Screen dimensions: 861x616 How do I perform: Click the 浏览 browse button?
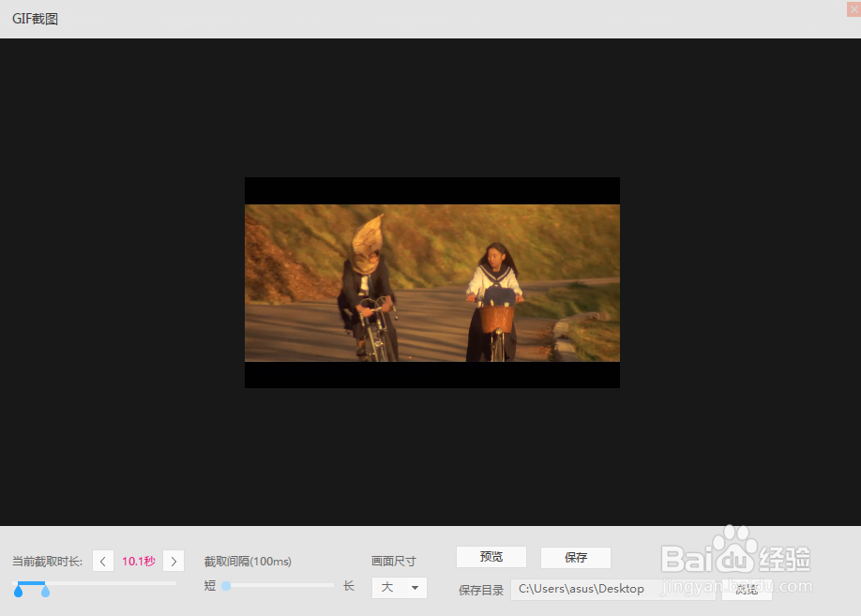pos(747,589)
